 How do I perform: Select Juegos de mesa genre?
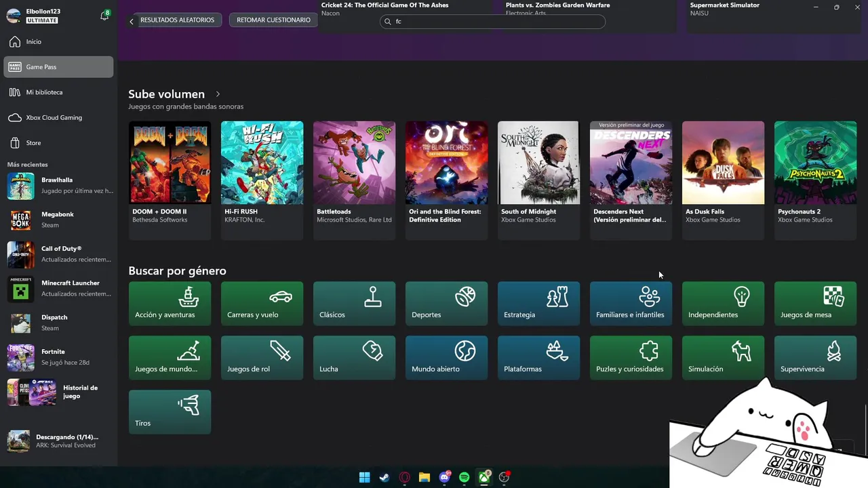(x=815, y=304)
